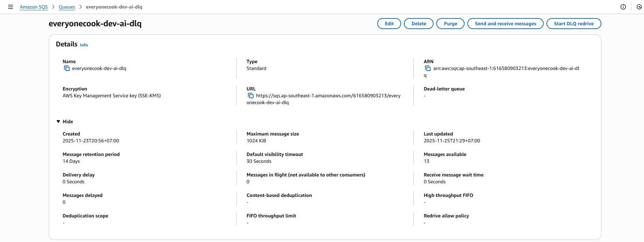
Task: Select the breadcrumb text everyonecook-dev-ai-dlq
Action: click(114, 7)
